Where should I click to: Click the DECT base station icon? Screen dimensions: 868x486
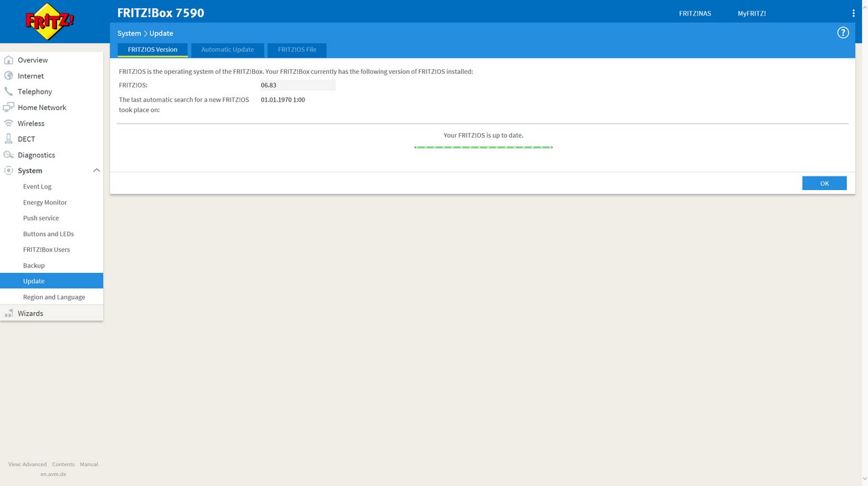9,139
